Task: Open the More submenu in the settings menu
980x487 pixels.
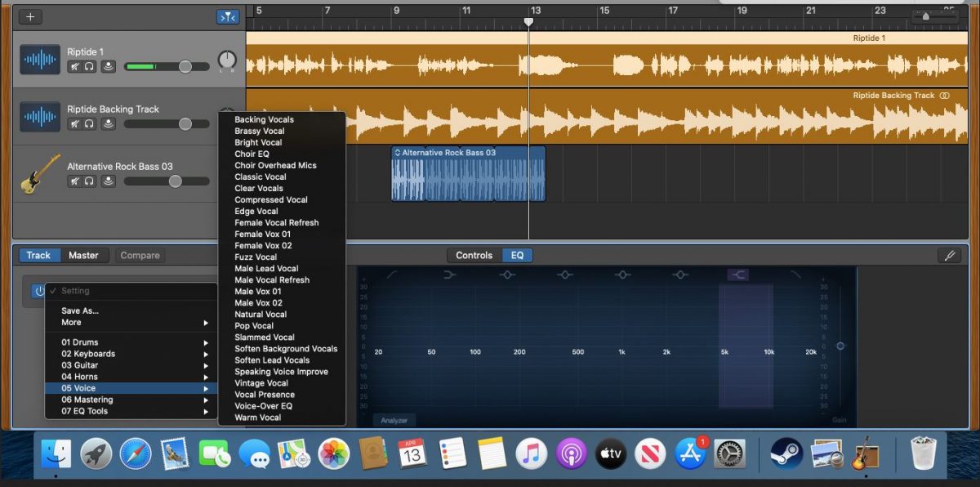Action: click(70, 322)
